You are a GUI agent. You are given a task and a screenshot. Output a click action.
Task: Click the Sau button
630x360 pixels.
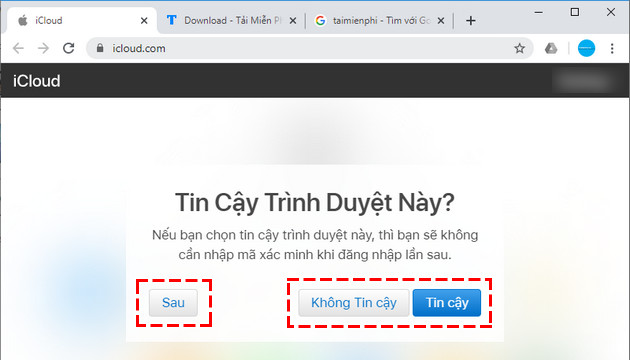(x=173, y=303)
